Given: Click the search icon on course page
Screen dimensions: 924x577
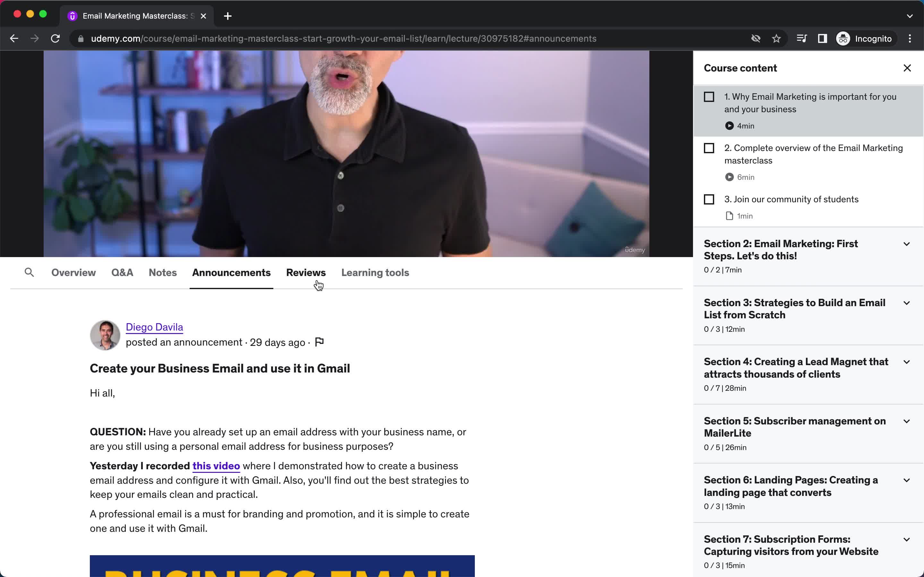Looking at the screenshot, I should click(29, 272).
